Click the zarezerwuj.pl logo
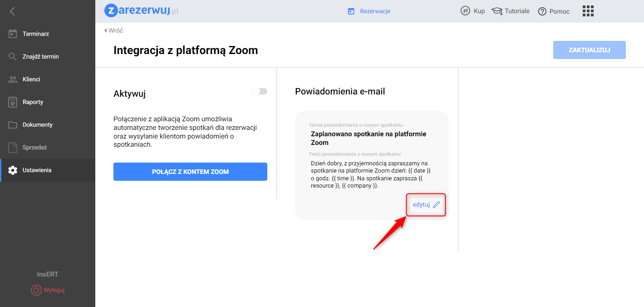The height and width of the screenshot is (307, 644). click(x=141, y=11)
